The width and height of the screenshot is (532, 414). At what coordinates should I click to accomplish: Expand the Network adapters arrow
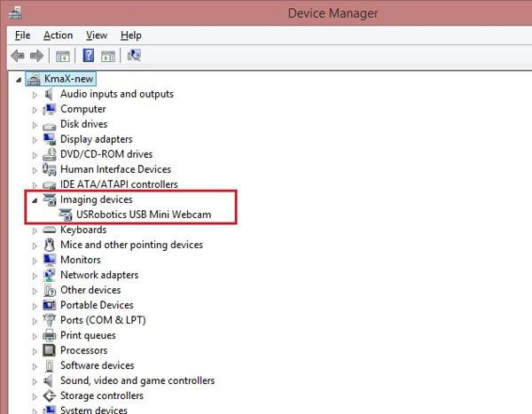pos(35,277)
